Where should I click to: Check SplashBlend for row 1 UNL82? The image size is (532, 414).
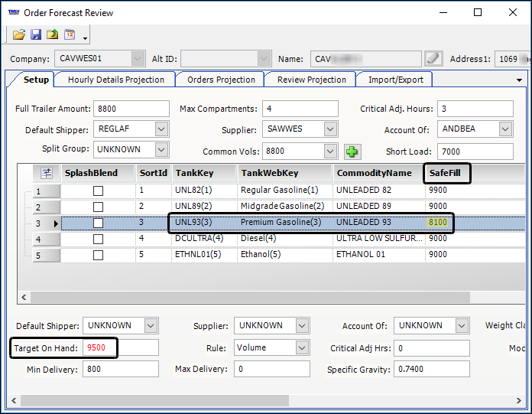coord(98,191)
